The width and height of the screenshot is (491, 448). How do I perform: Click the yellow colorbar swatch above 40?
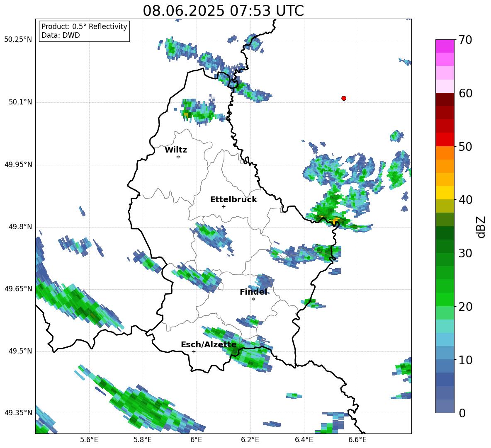pos(445,193)
